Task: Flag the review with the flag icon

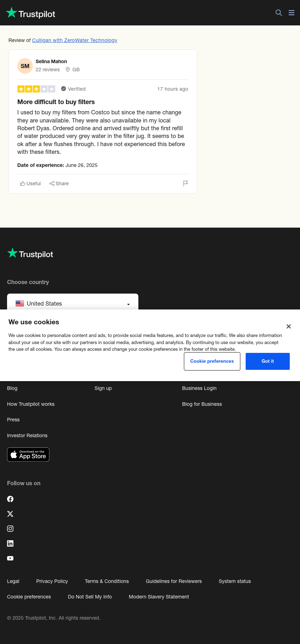Action: pyautogui.click(x=186, y=183)
